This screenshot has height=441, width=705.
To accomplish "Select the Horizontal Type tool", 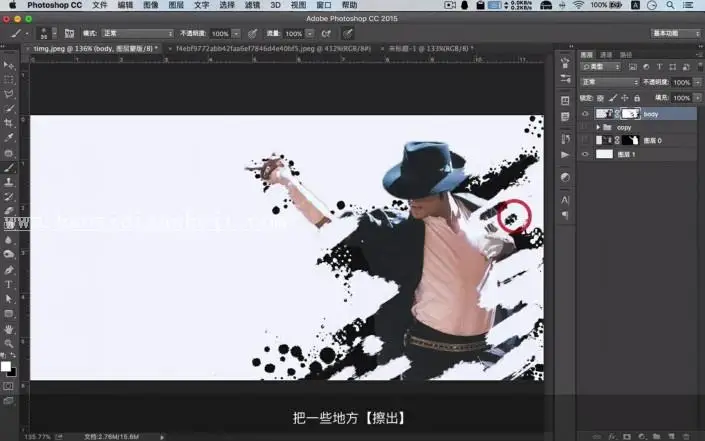I will (x=9, y=284).
